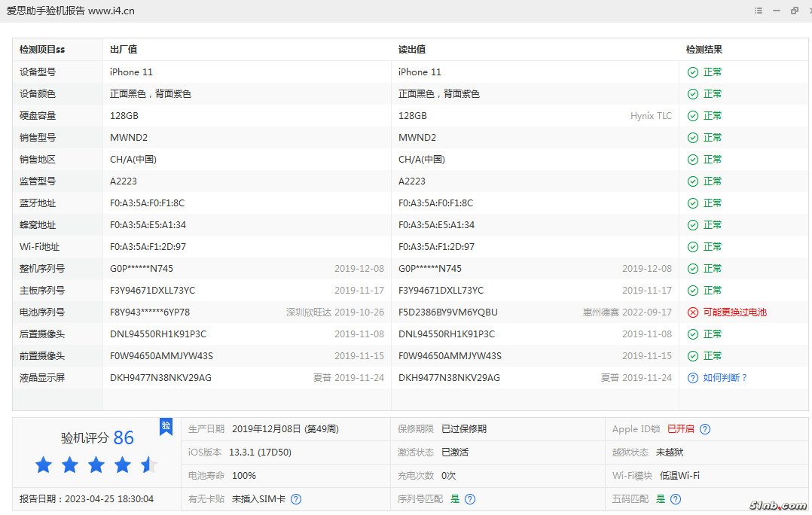The image size is (812, 515).
Task: Select the Hynix TLC storage label
Action: [x=651, y=116]
